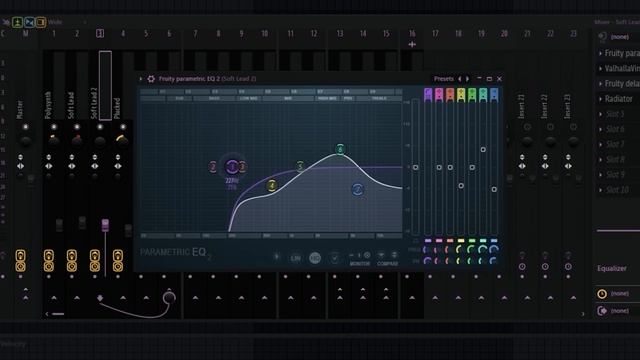Select yellow EQ band node 4
640x360 pixels.
(271, 186)
